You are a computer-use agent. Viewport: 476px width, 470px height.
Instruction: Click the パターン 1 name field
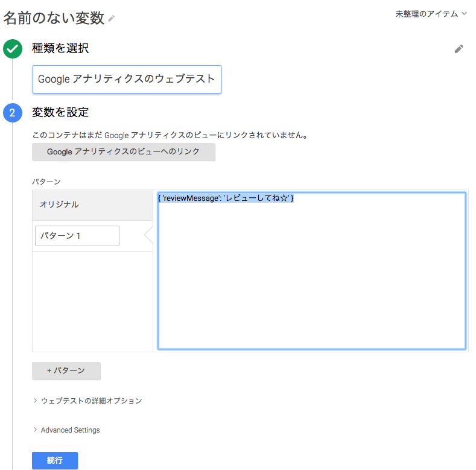77,236
